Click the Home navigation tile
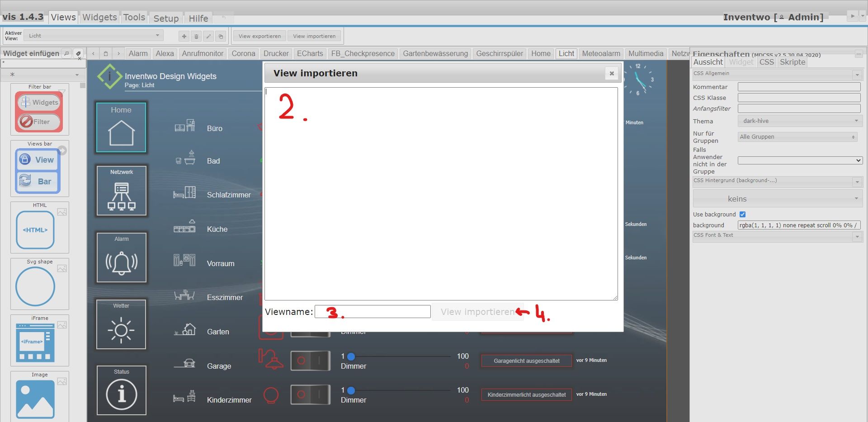This screenshot has height=422, width=868. 121,127
